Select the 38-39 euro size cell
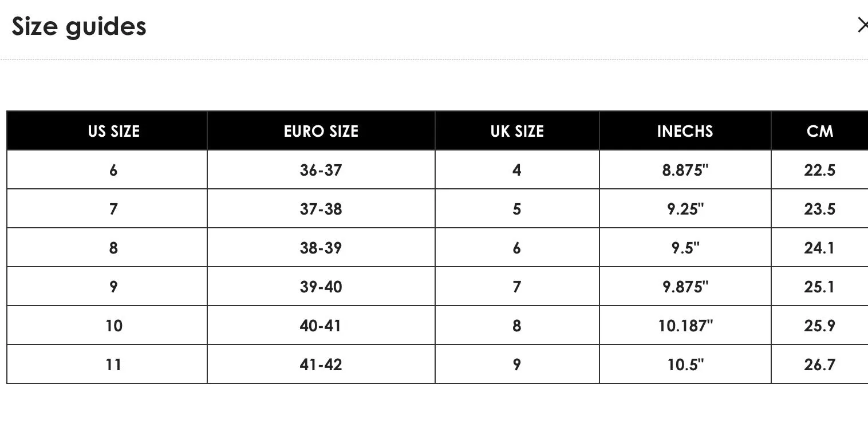868x428 pixels. point(321,247)
